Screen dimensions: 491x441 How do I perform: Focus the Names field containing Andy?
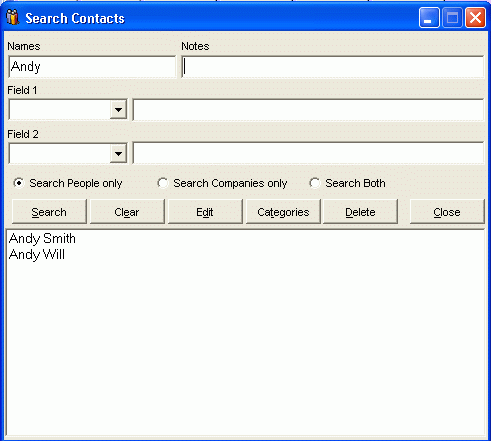point(92,67)
